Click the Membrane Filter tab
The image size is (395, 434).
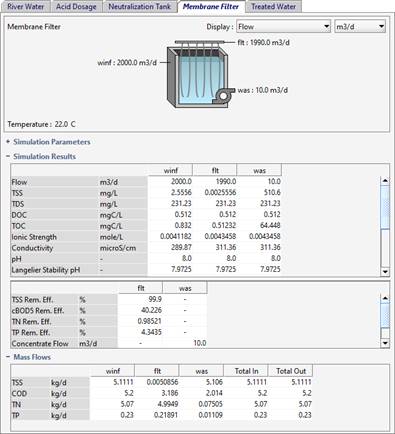click(211, 7)
